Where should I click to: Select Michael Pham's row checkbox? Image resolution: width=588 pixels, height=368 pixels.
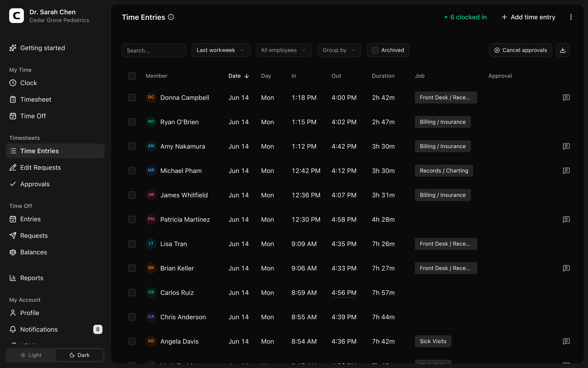pyautogui.click(x=132, y=171)
